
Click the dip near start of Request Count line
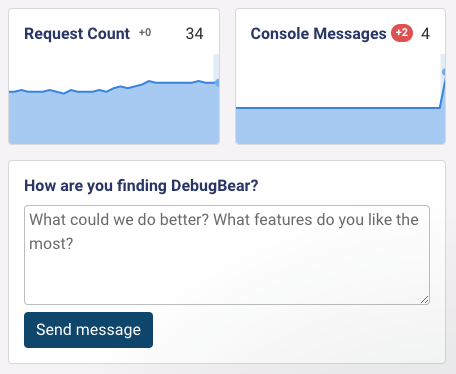64,93
